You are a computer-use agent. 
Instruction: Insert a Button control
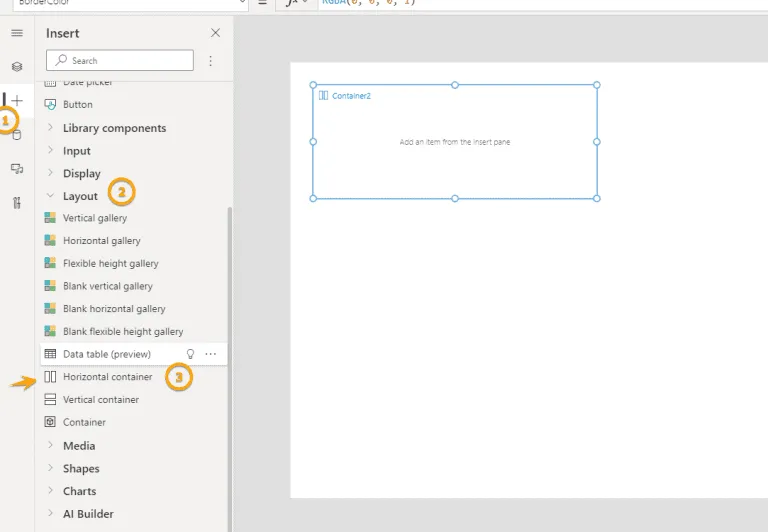[x=77, y=104]
